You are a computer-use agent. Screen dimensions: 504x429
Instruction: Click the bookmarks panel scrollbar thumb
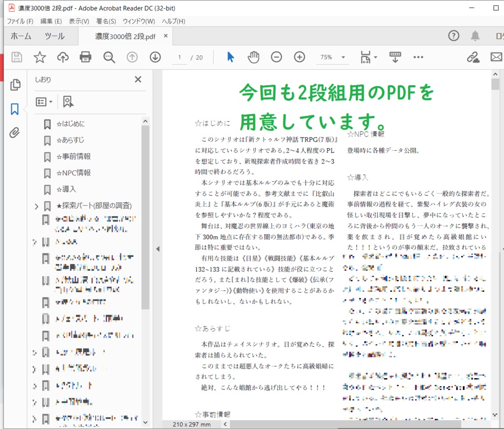[x=145, y=217]
